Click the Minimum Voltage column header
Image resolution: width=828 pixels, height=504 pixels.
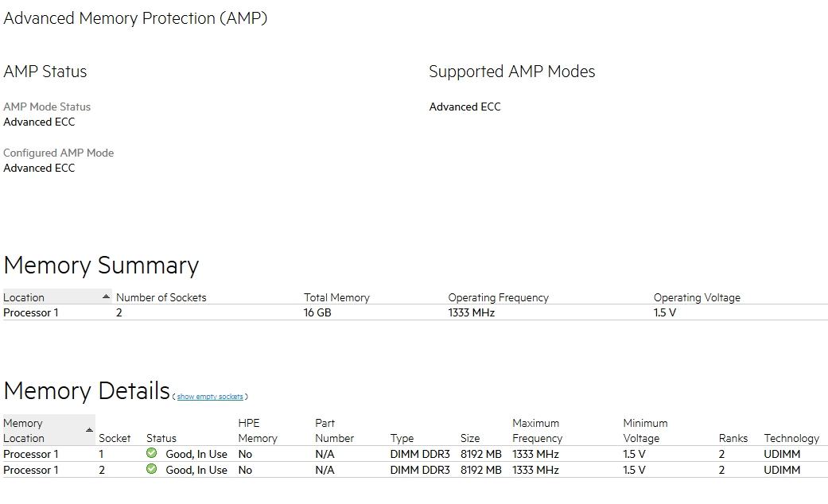[x=645, y=431]
